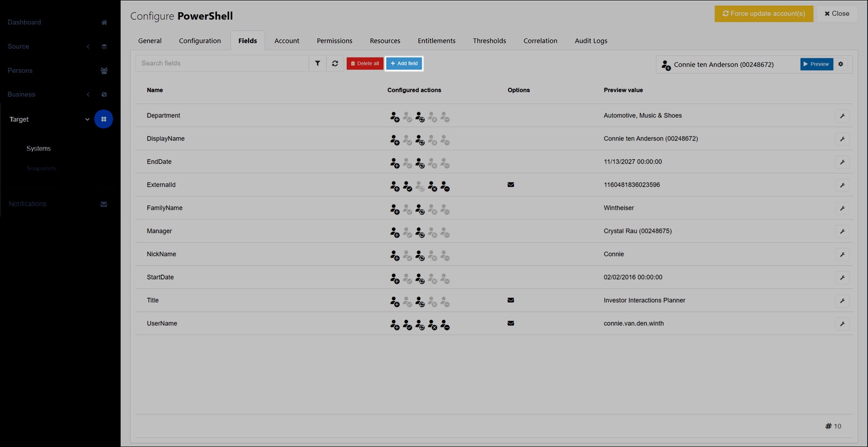Viewport: 868px width, 447px height.
Task: Open the Correlation tab
Action: pyautogui.click(x=540, y=41)
